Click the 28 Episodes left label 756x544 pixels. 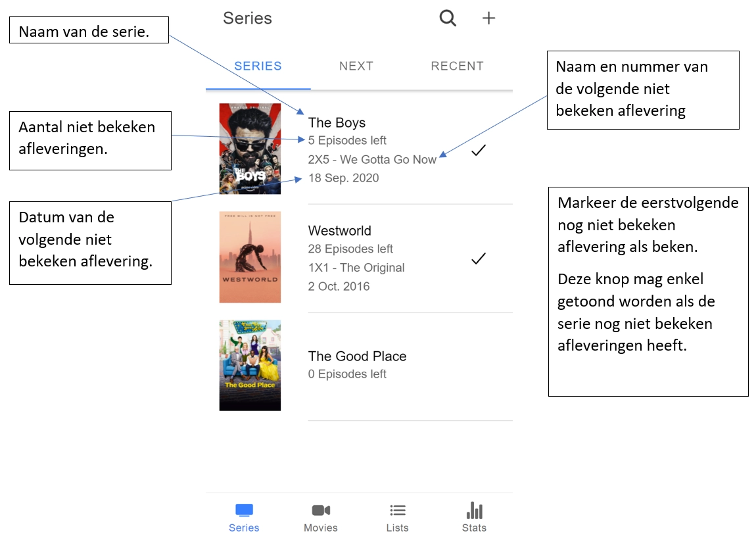(x=350, y=249)
